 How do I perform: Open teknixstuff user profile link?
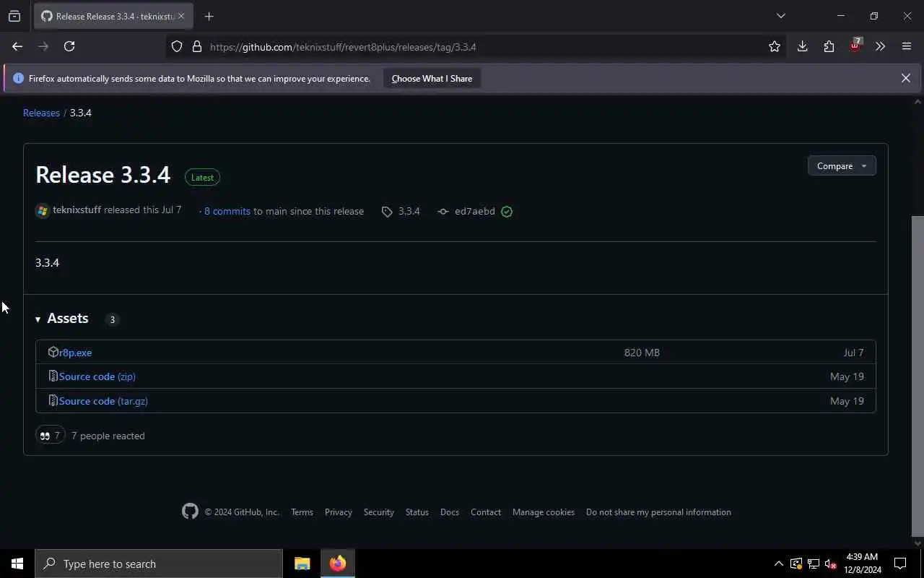pyautogui.click(x=77, y=210)
